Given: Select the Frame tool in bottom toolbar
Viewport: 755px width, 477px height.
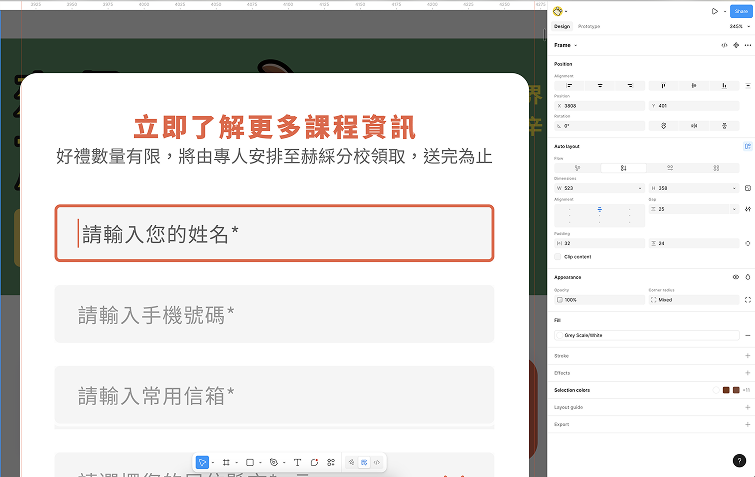Looking at the screenshot, I should tap(226, 463).
